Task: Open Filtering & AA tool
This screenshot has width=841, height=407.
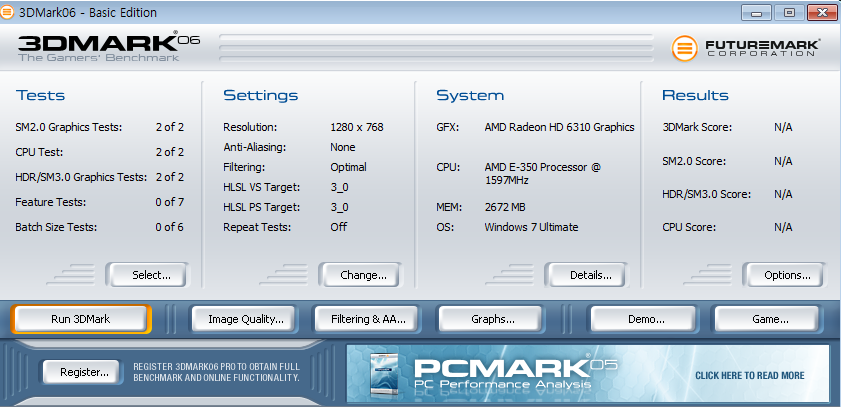Action: [366, 319]
